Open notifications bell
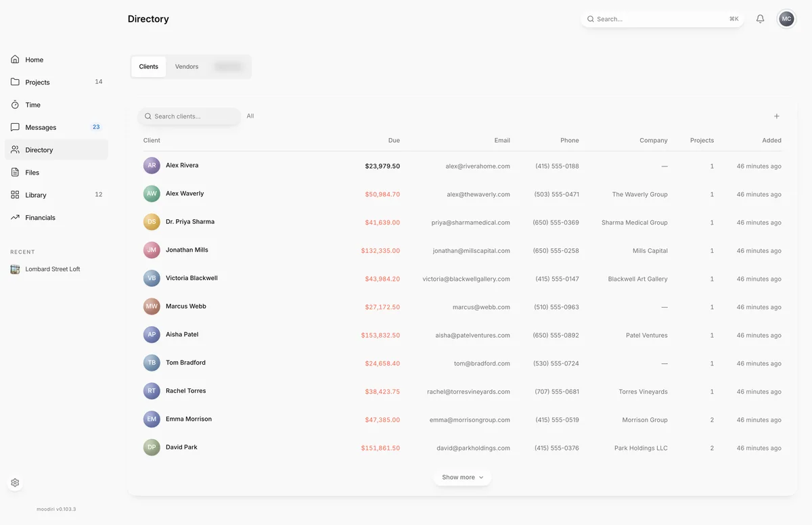This screenshot has height=525, width=812. 760,19
